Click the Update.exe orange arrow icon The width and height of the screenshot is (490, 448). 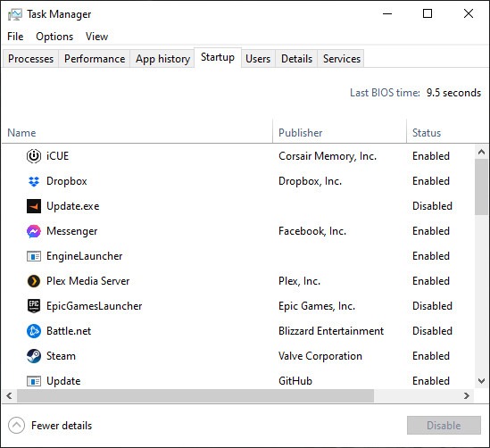[33, 206]
